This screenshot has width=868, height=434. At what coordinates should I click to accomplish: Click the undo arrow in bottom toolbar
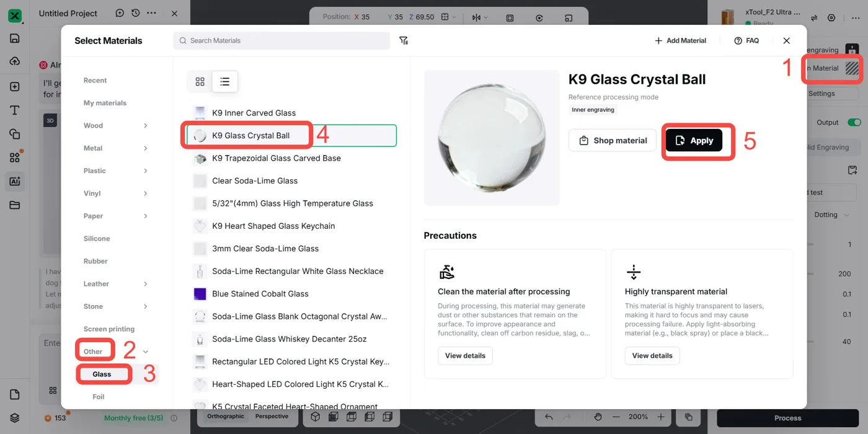pyautogui.click(x=549, y=417)
